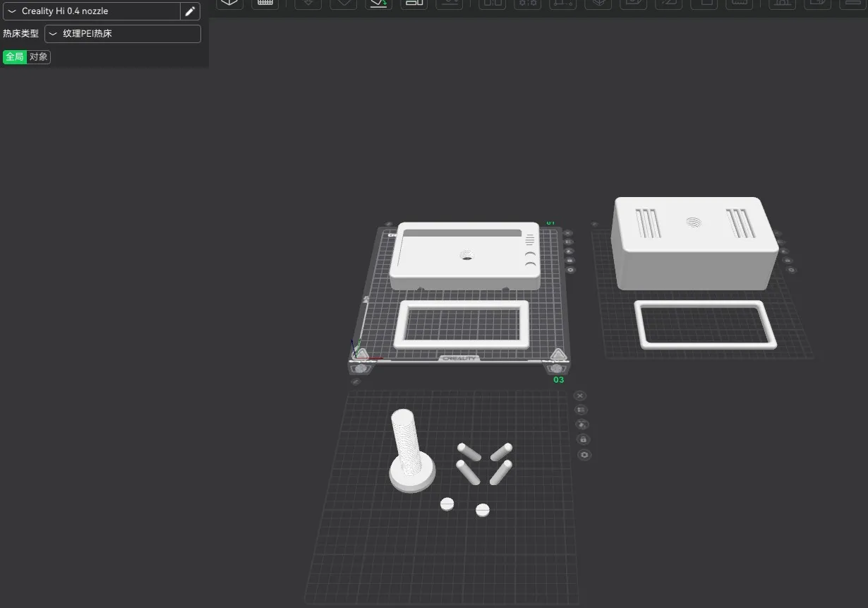Click plate 02 arrange list icon
This screenshot has height=608, width=868.
[x=781, y=242]
